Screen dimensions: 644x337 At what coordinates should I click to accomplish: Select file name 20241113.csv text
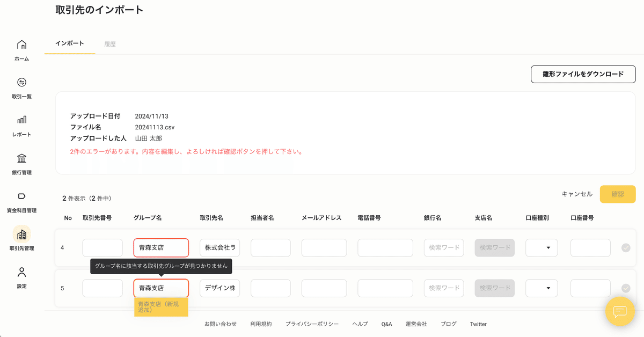tap(155, 127)
